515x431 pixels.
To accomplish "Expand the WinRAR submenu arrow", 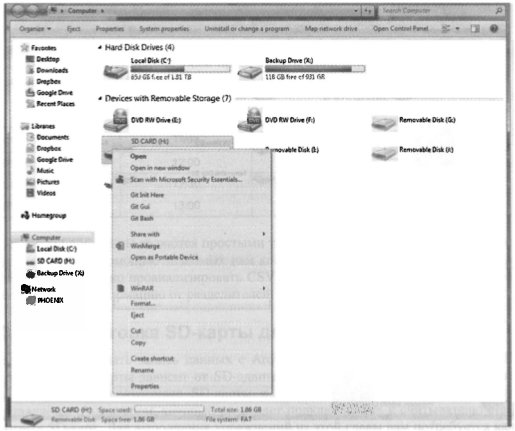I will [x=264, y=288].
